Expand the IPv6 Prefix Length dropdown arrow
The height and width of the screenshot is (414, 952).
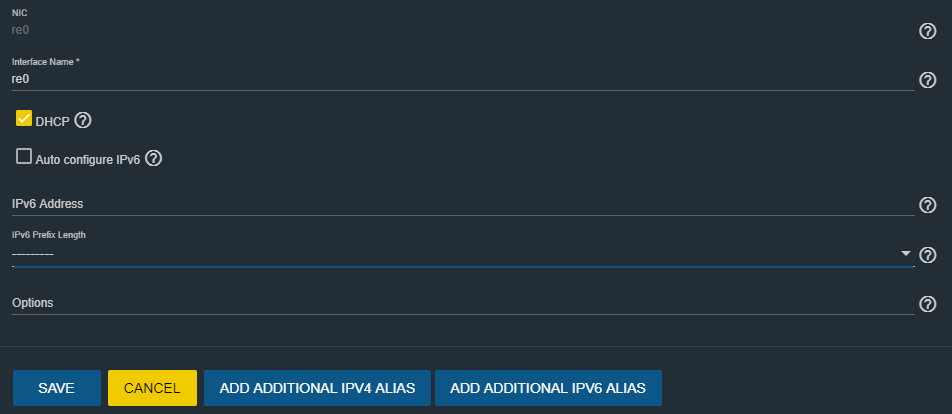click(x=906, y=253)
